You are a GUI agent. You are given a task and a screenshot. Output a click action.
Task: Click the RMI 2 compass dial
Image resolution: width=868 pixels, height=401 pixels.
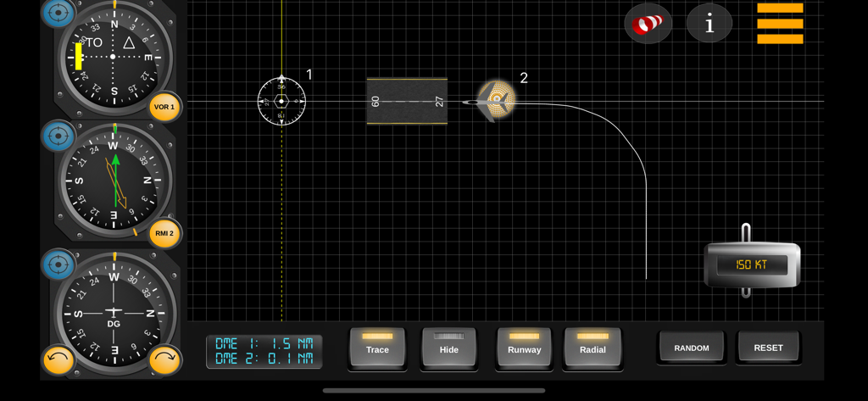pos(114,181)
